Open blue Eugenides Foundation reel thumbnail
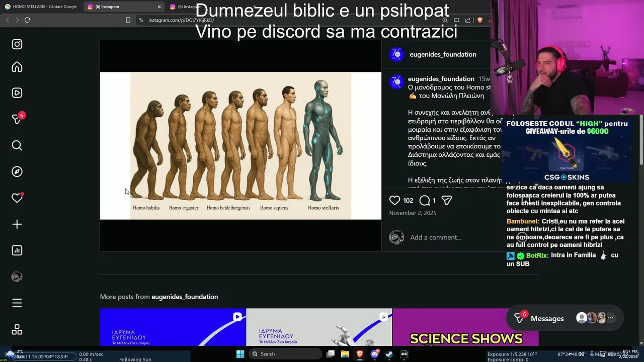This screenshot has width=644, height=362. coord(173,327)
